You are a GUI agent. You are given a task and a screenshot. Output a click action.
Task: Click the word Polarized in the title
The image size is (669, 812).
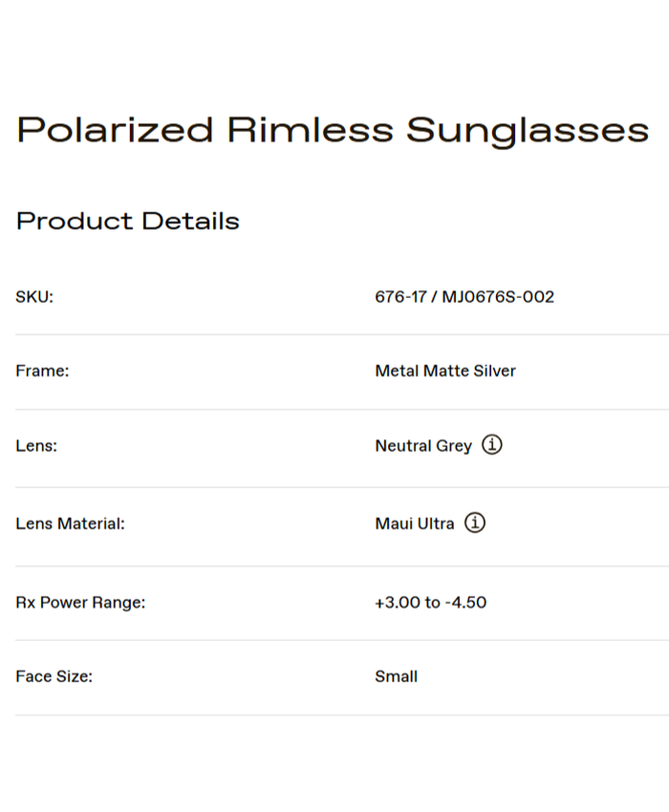[115, 130]
